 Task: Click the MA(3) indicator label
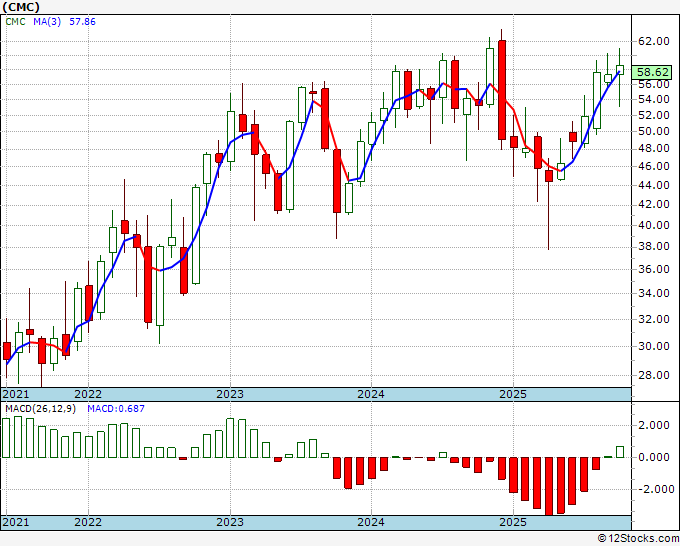pyautogui.click(x=47, y=22)
